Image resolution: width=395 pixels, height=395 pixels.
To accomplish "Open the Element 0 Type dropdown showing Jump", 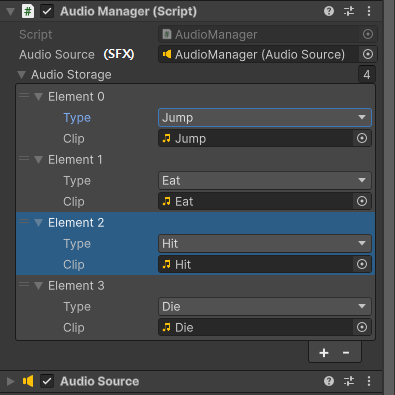I will (x=265, y=117).
